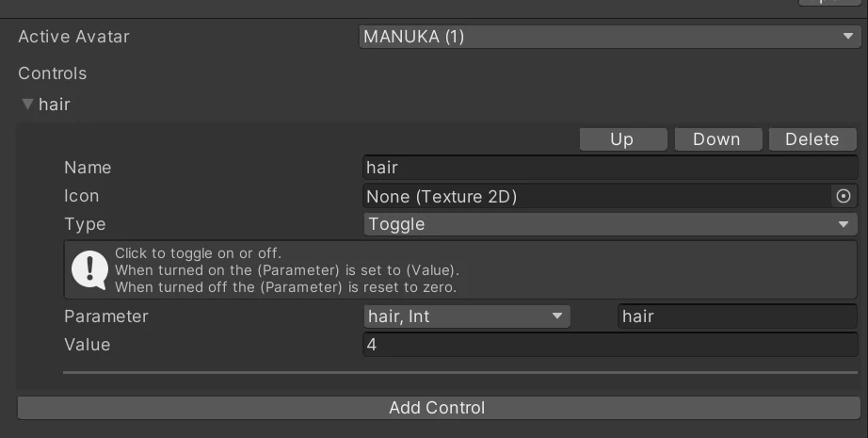Viewport: 868px width, 438px height.
Task: Collapse the hair control foldout
Action: [x=27, y=105]
